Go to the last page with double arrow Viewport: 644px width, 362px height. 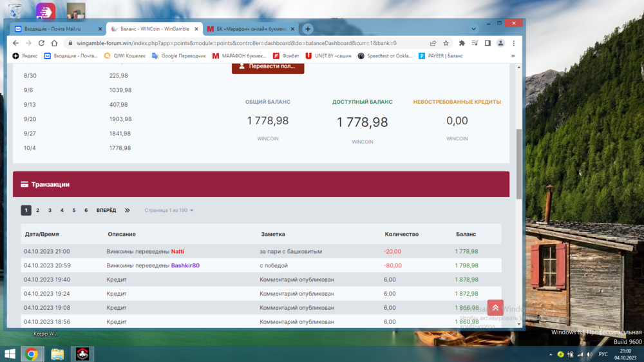(128, 211)
